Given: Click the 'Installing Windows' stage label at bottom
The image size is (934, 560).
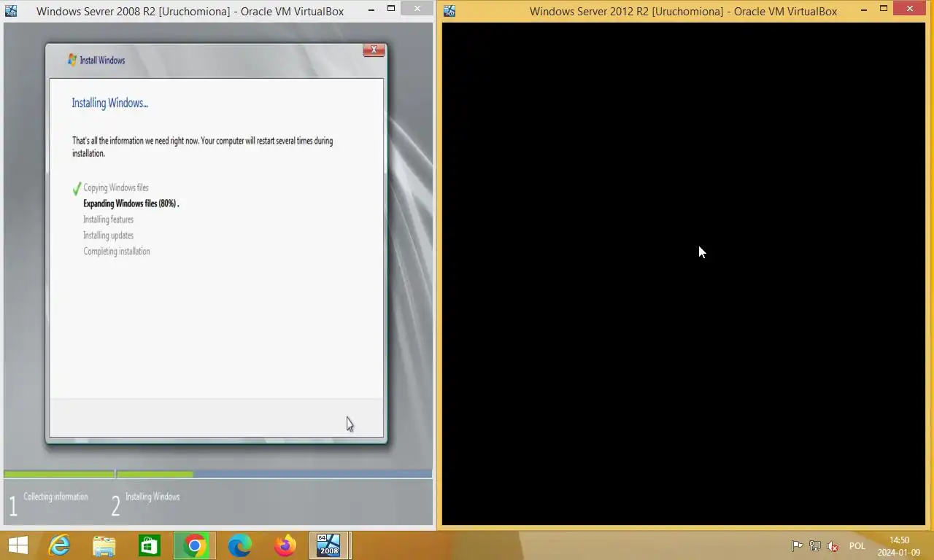Looking at the screenshot, I should [153, 497].
